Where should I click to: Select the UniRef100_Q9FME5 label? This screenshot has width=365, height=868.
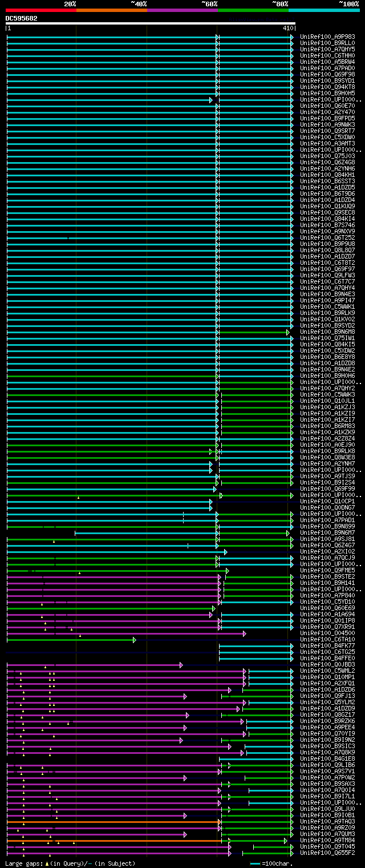click(328, 570)
